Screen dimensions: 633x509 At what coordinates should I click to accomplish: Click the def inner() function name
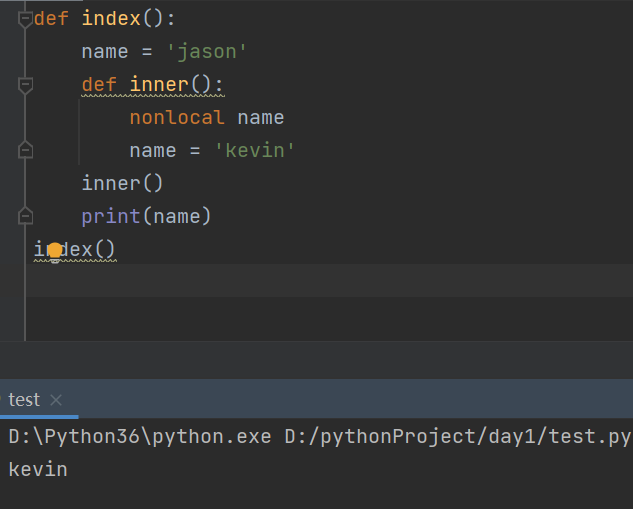(159, 85)
